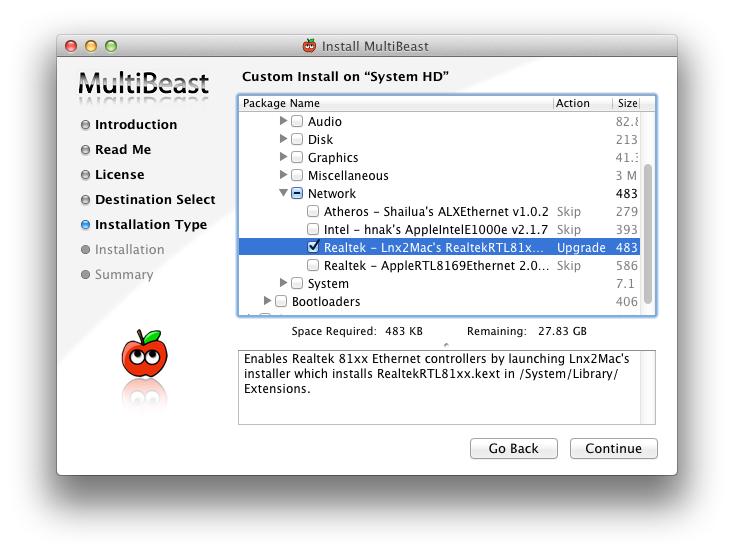Click the Continue button
The image size is (734, 554).
point(613,449)
